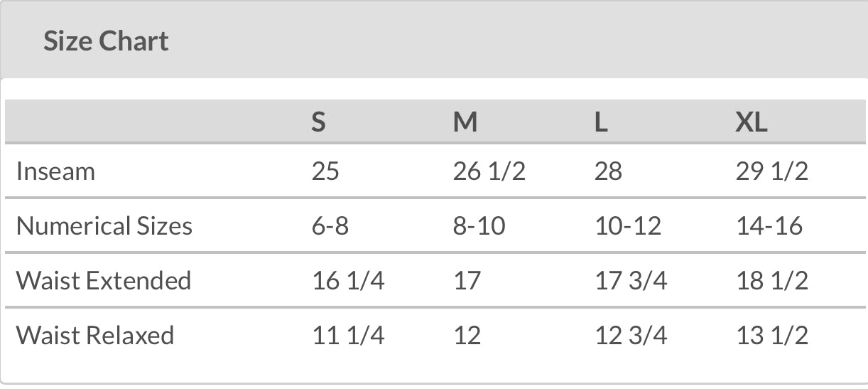Select the S size column header
This screenshot has width=868, height=389.
click(x=319, y=123)
